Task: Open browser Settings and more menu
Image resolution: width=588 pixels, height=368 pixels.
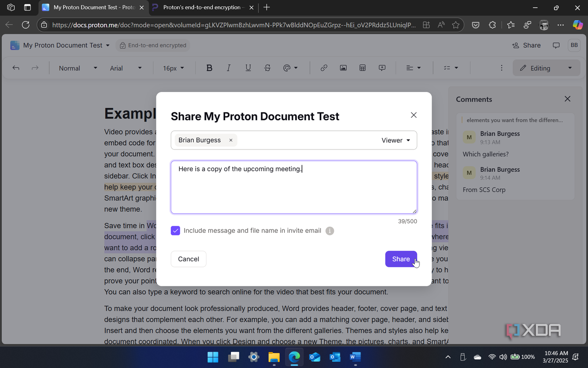Action: pos(561,25)
